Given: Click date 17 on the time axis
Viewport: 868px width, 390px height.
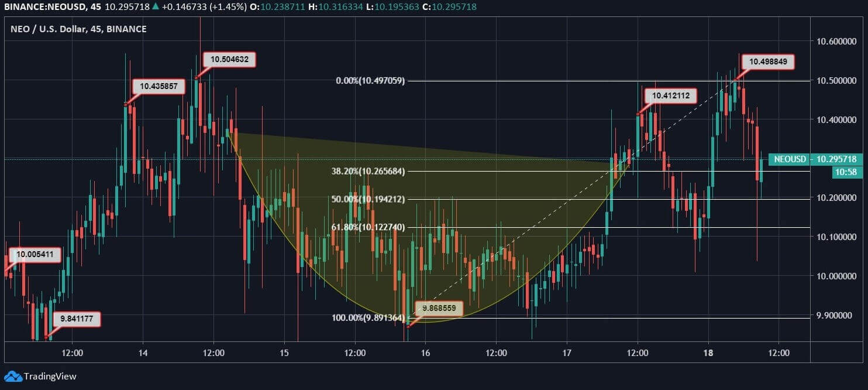Looking at the screenshot, I should click(567, 353).
